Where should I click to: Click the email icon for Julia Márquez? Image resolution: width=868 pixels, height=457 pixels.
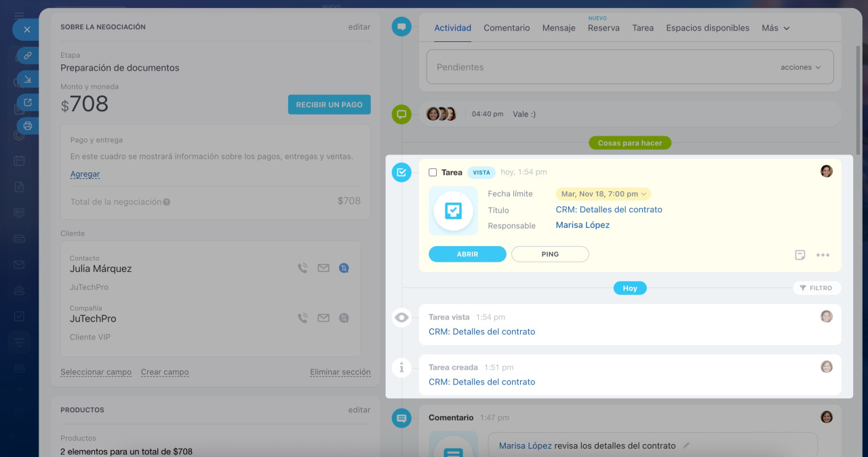pos(323,269)
